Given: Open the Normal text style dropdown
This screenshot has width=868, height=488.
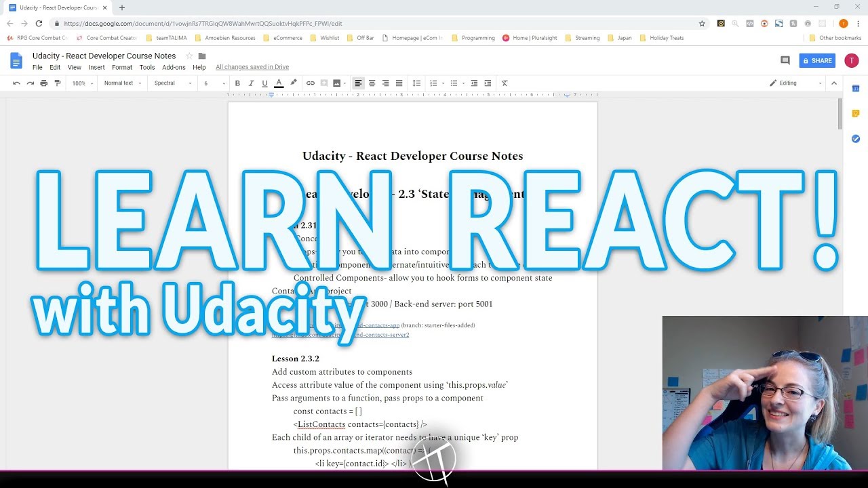Looking at the screenshot, I should [123, 83].
